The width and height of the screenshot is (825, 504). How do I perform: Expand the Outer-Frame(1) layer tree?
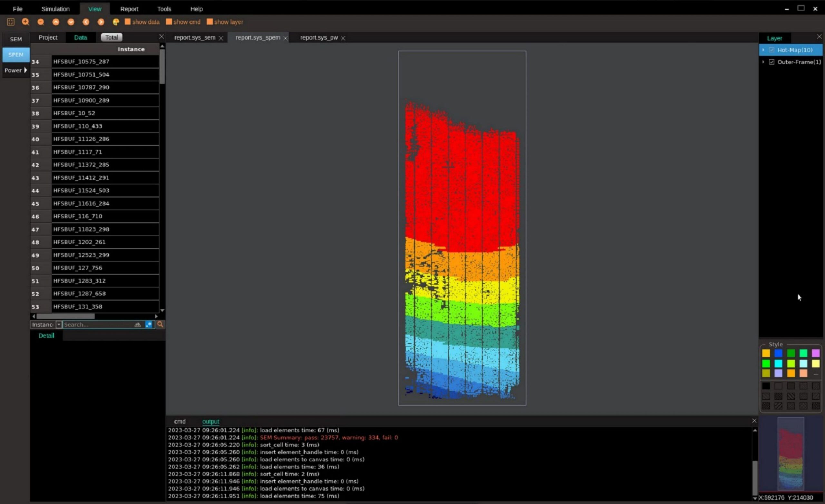click(763, 62)
